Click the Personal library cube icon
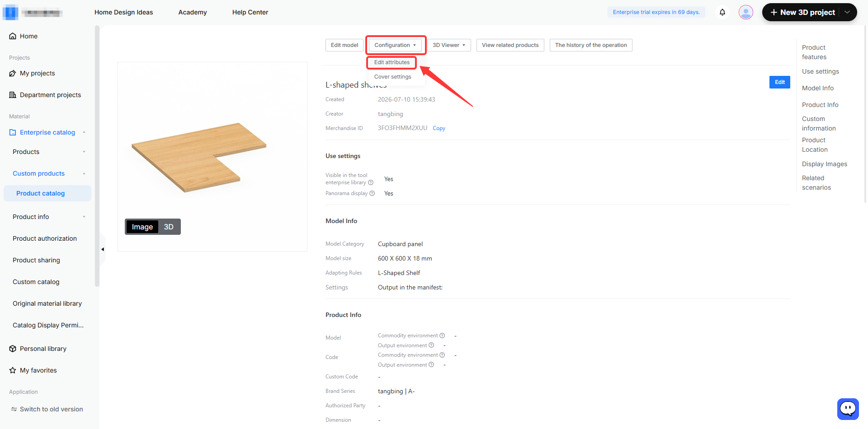 point(13,349)
